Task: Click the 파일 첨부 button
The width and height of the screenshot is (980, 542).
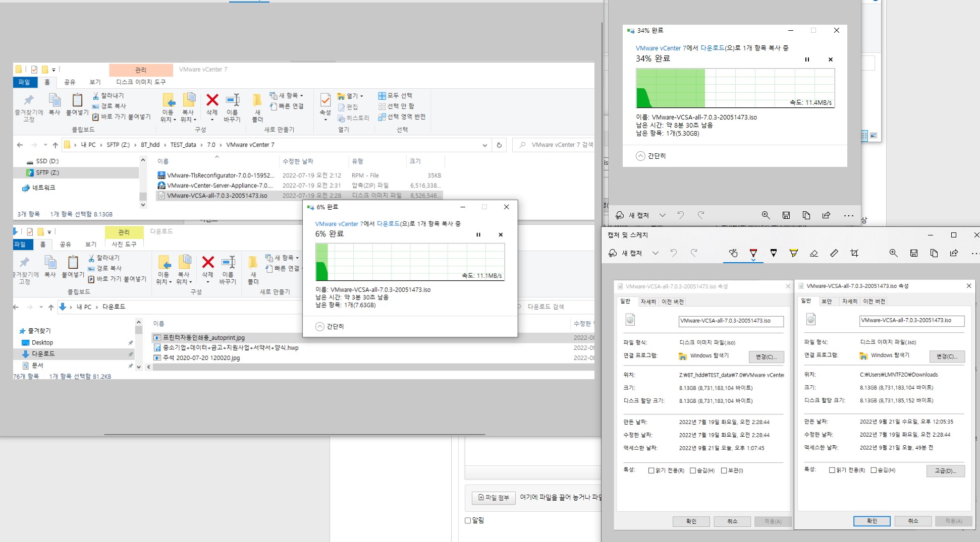Action: coord(494,498)
